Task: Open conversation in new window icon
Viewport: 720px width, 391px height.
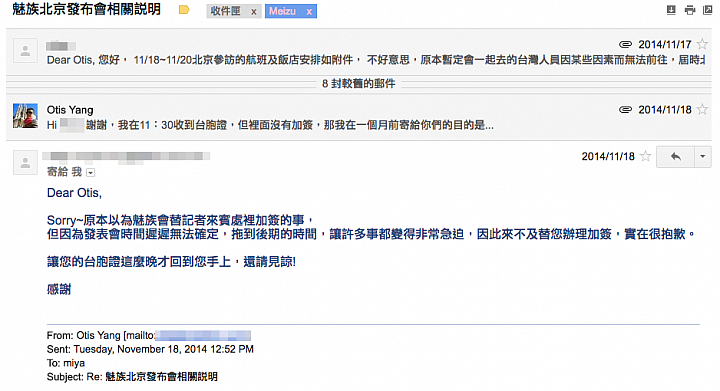Action: [708, 10]
